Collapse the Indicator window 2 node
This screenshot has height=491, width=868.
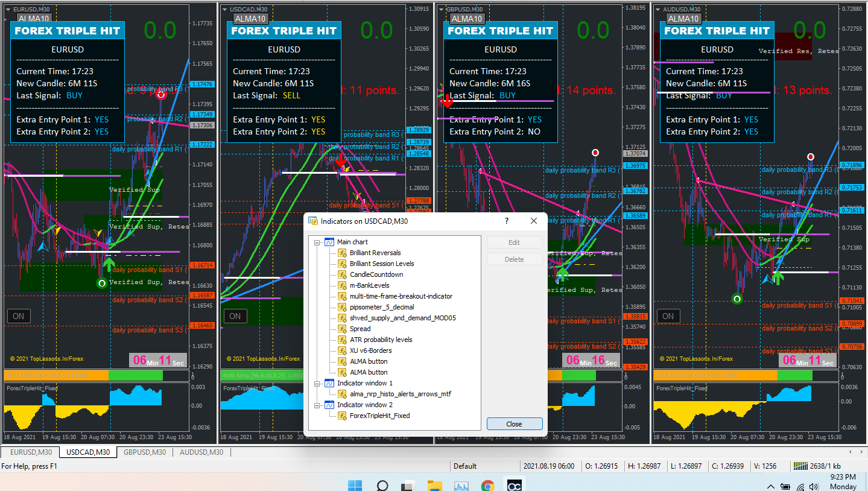[x=317, y=405]
